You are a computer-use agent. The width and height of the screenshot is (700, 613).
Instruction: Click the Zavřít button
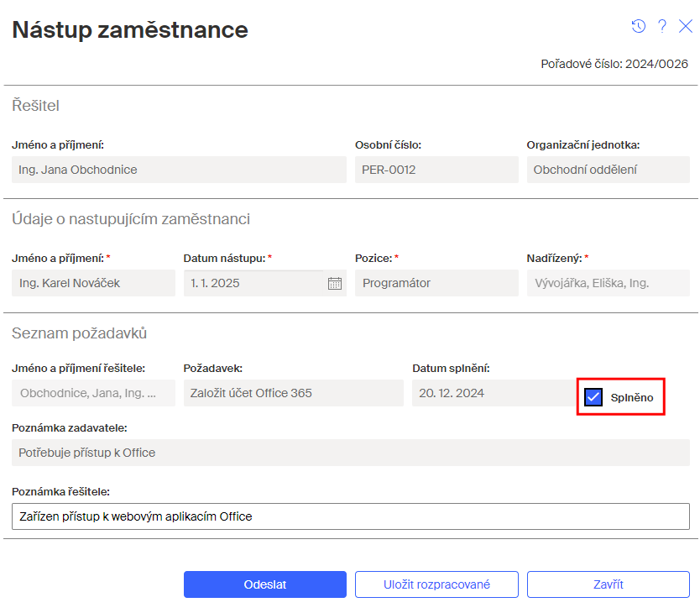point(609,584)
